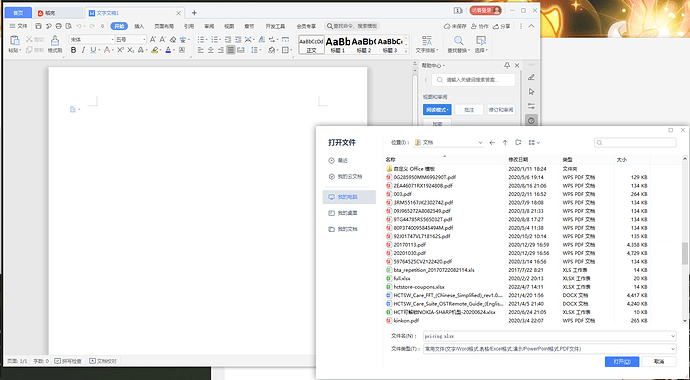
Task: Switch to the 插入 ribbon tab
Action: (139, 26)
